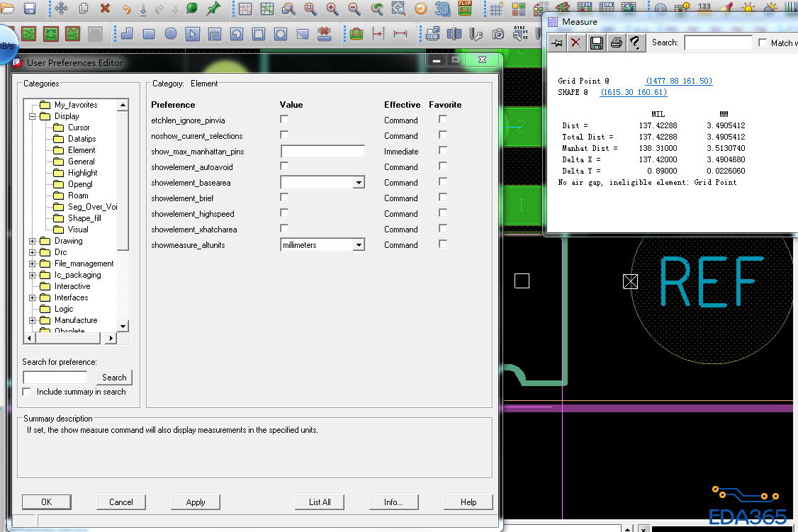Expand the Drawing category folder
The width and height of the screenshot is (798, 532).
(x=33, y=241)
